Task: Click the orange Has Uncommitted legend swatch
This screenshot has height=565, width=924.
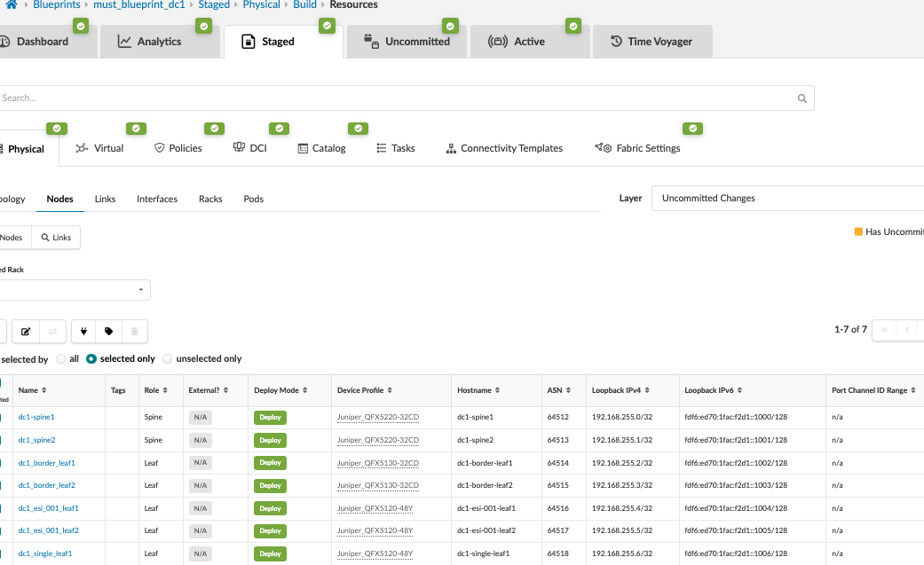Action: pyautogui.click(x=858, y=231)
